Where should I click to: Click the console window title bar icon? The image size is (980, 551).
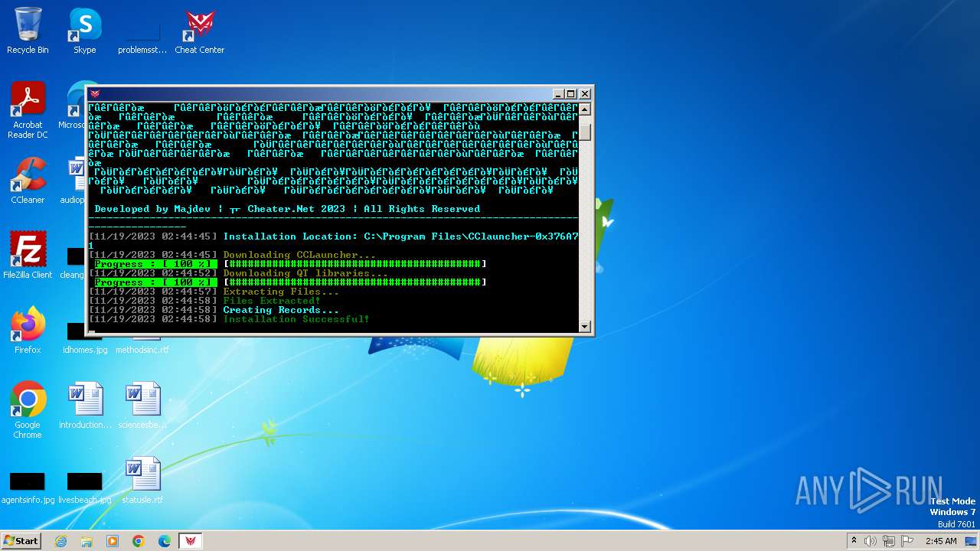96,94
